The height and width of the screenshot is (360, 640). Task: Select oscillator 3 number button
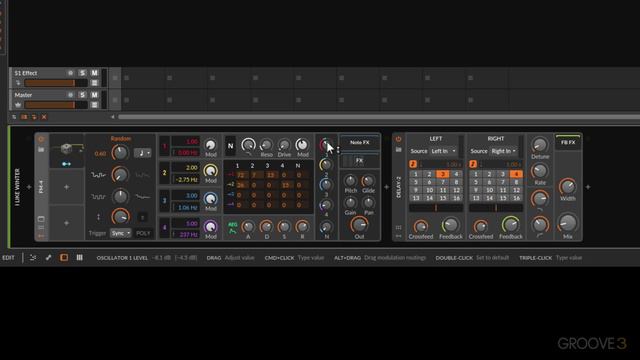tap(164, 200)
